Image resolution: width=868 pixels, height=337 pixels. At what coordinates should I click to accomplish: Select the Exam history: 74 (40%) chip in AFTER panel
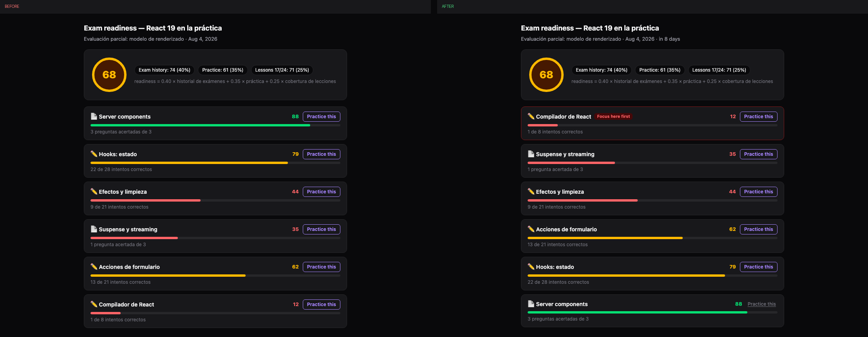click(602, 70)
